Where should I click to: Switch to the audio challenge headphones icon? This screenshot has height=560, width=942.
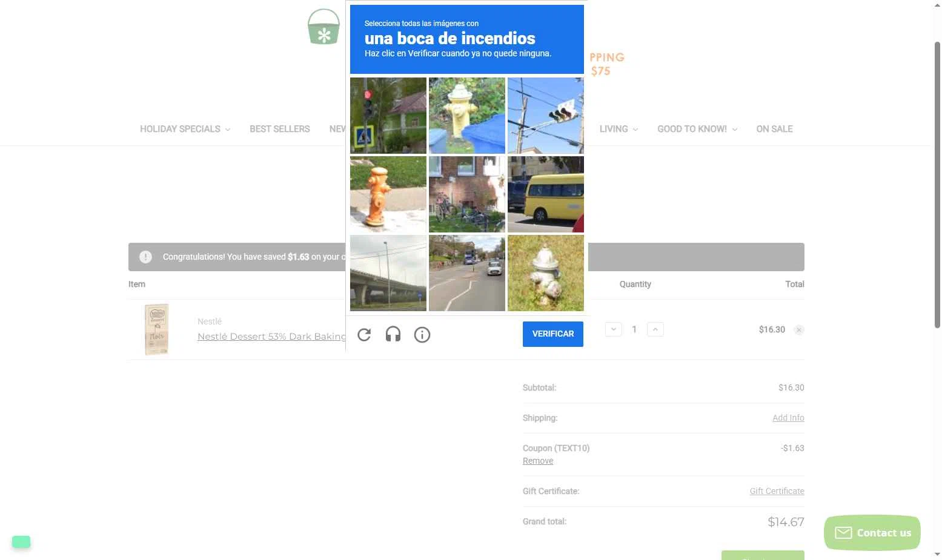pos(393,334)
